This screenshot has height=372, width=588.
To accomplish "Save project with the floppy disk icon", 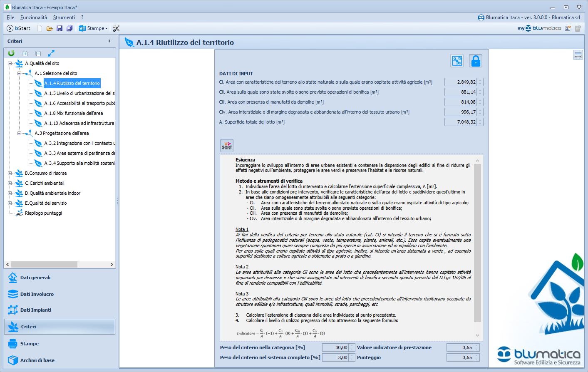I will pos(60,28).
